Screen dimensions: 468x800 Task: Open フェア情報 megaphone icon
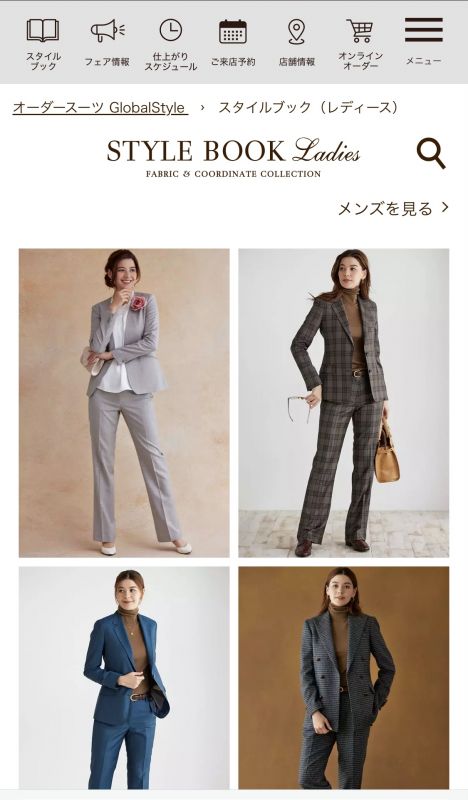click(107, 31)
